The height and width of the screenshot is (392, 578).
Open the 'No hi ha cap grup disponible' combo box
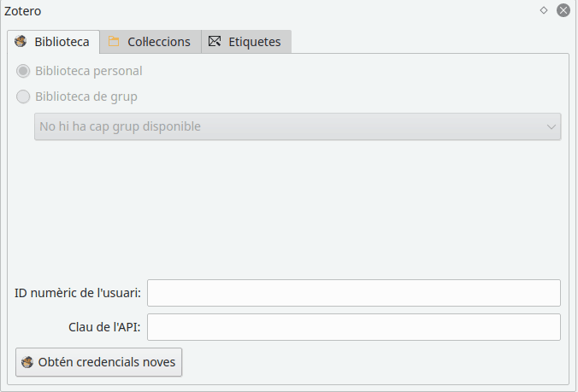[x=298, y=126]
